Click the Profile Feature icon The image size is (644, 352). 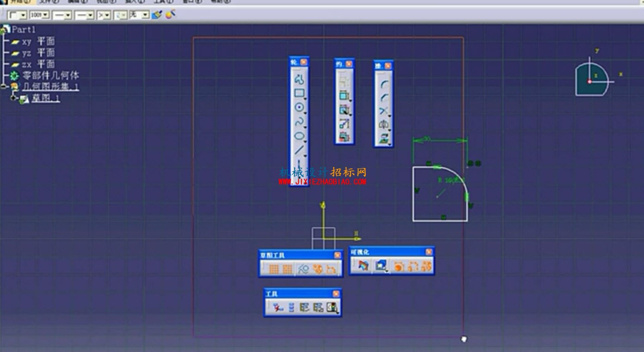(318, 308)
